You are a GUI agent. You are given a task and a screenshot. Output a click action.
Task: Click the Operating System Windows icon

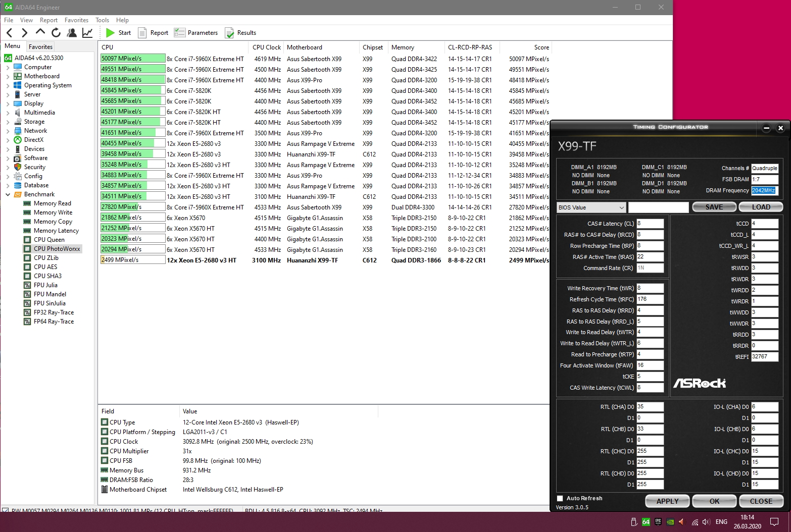[x=18, y=85]
